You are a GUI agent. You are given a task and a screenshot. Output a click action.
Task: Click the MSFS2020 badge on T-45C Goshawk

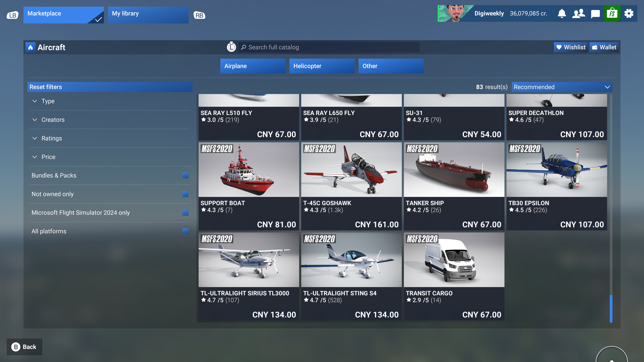[x=319, y=149]
